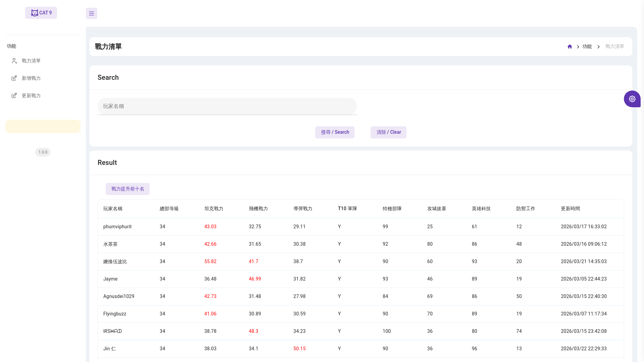Select player name 水茶茶
The height and width of the screenshot is (362, 644).
coord(110,244)
